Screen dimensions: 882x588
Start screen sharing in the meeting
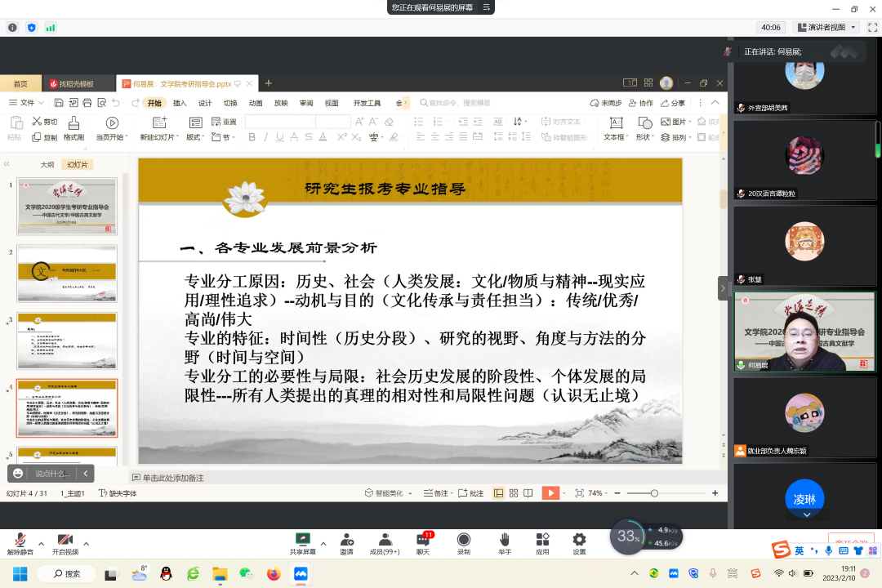pos(303,544)
